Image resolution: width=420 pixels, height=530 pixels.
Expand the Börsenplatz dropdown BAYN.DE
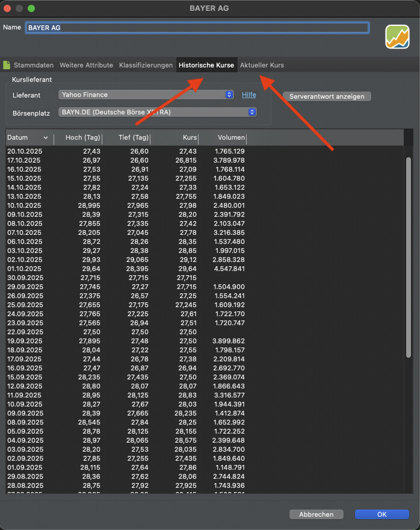point(158,112)
